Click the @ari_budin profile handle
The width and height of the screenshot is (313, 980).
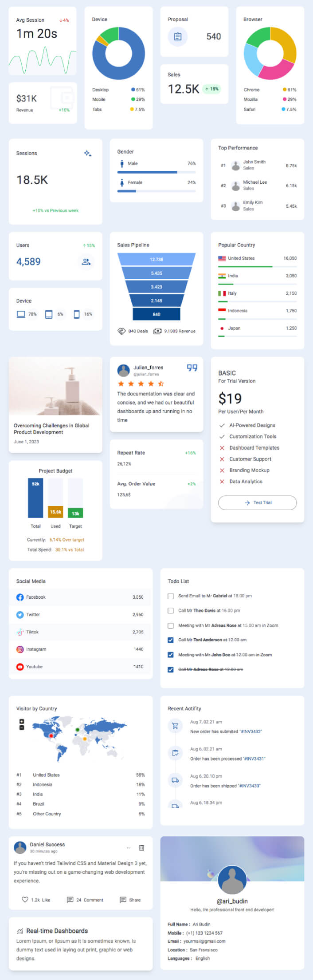[232, 901]
